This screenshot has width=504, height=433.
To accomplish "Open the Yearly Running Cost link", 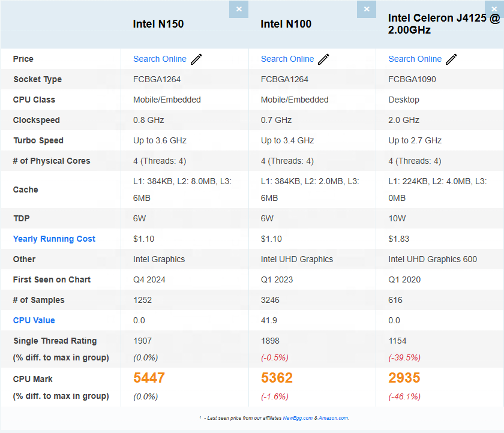I will pos(54,239).
